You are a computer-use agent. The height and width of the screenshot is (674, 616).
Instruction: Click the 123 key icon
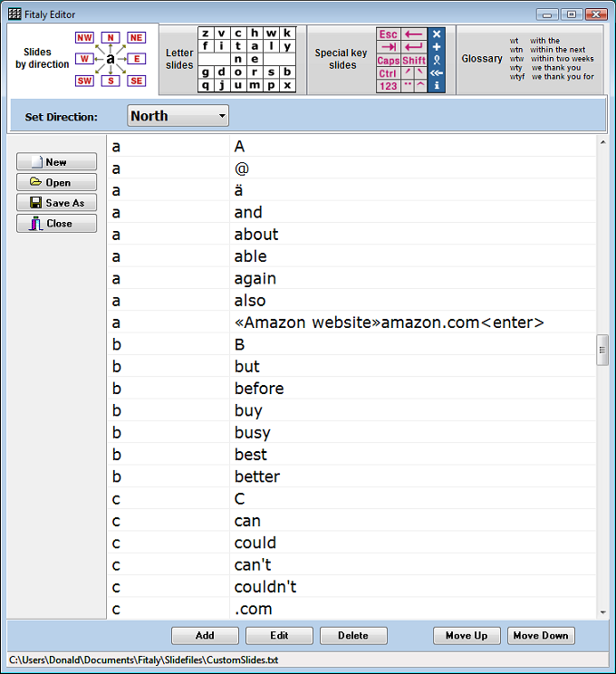coord(388,86)
